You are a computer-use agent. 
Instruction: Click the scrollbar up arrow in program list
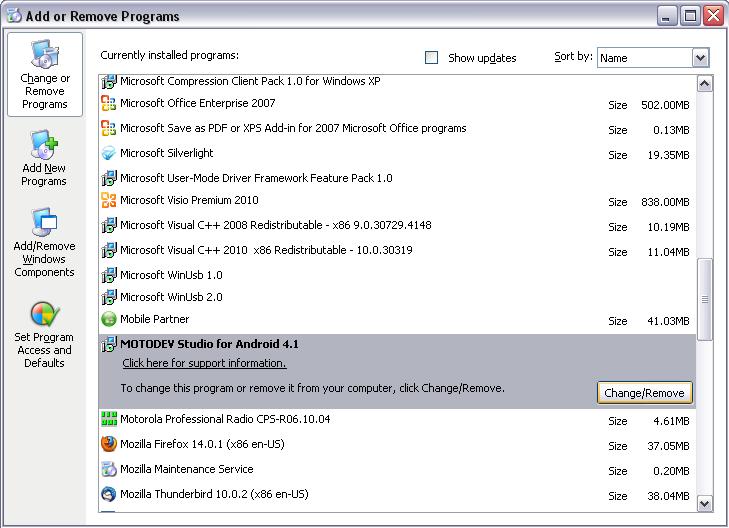coord(705,84)
